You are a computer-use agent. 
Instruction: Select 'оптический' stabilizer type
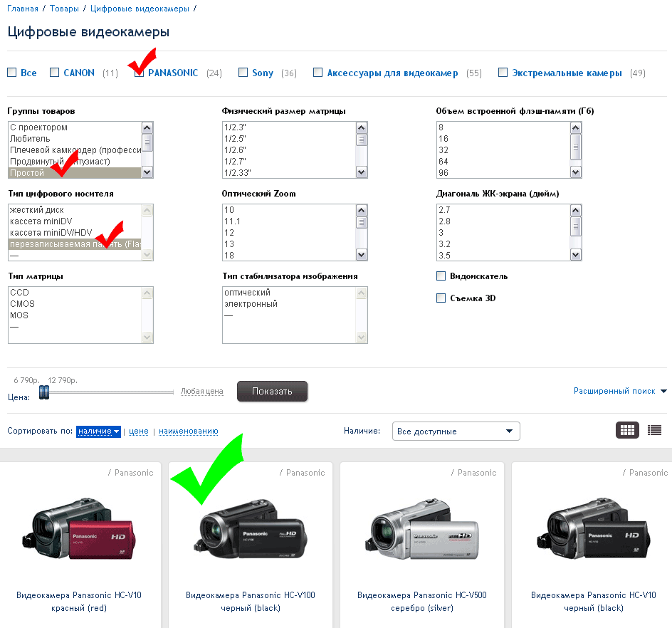point(289,293)
